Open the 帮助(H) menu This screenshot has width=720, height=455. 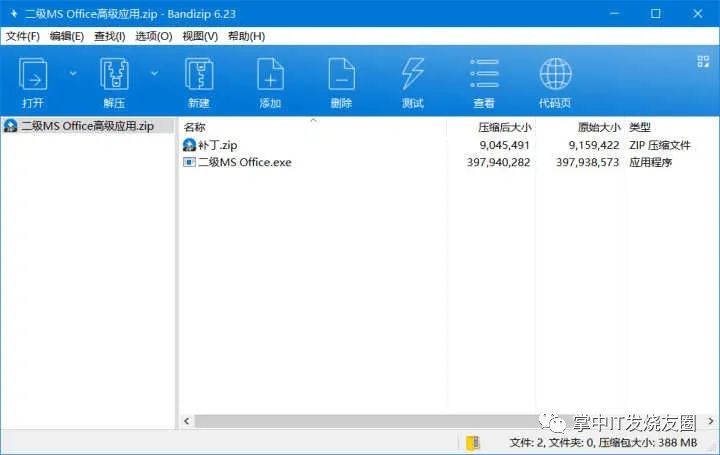click(x=247, y=36)
